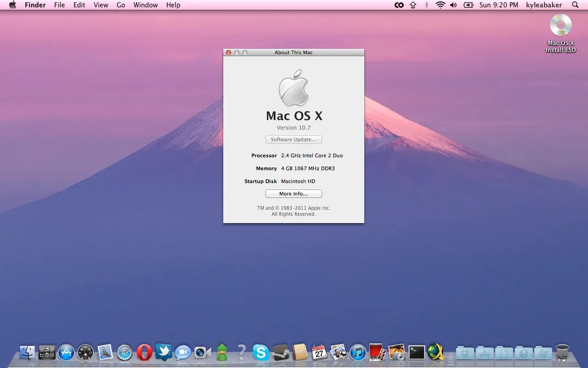The width and height of the screenshot is (588, 368).
Task: Open iPhoto from the Dock
Action: [x=397, y=352]
